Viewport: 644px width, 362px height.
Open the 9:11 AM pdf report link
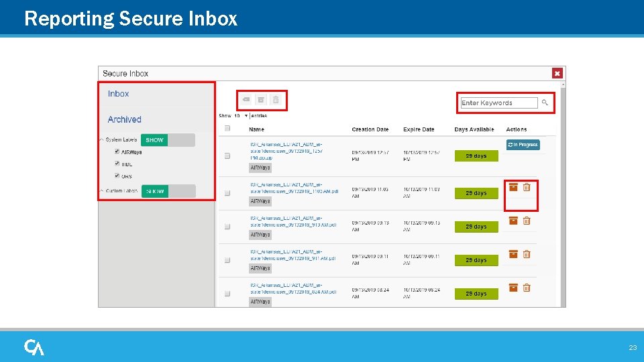293,255
